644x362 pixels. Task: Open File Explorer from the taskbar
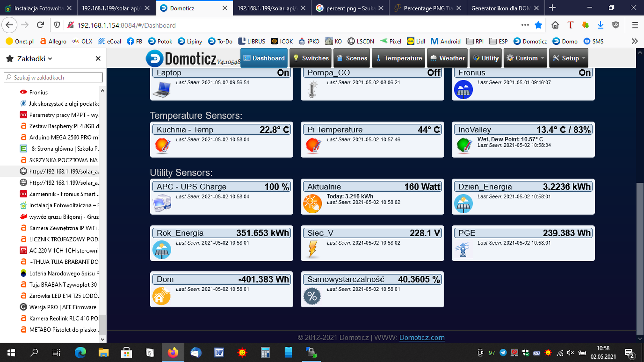point(103,353)
